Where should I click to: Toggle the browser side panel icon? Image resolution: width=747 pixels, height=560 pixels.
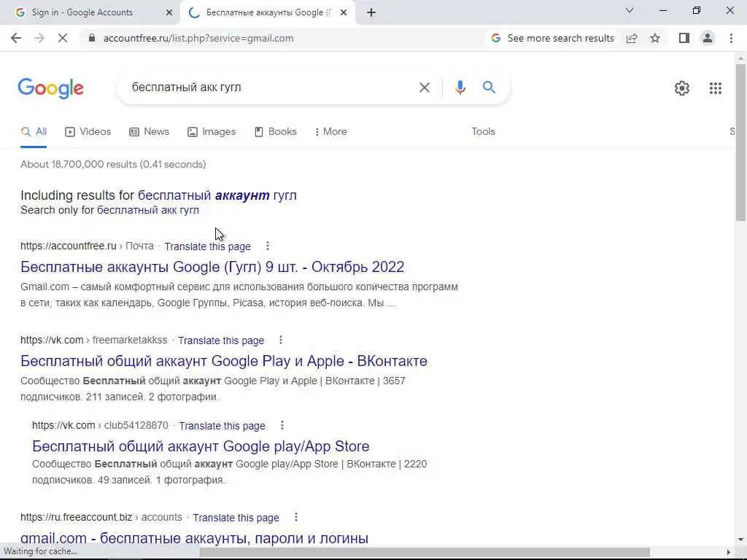pos(684,38)
